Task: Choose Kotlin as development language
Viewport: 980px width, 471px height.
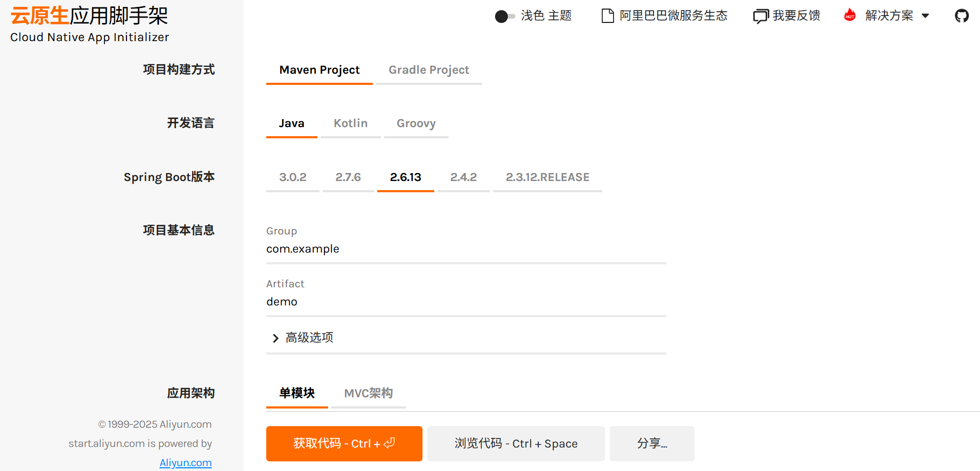Action: [350, 123]
